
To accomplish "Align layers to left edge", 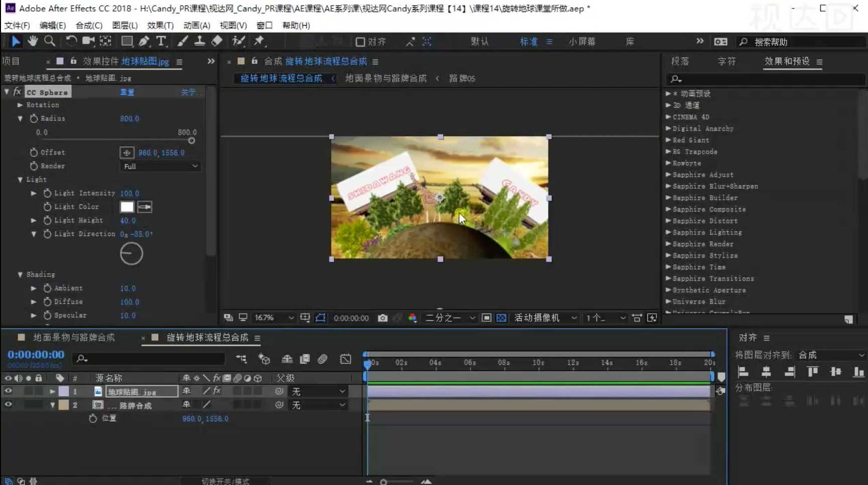I will [x=743, y=372].
